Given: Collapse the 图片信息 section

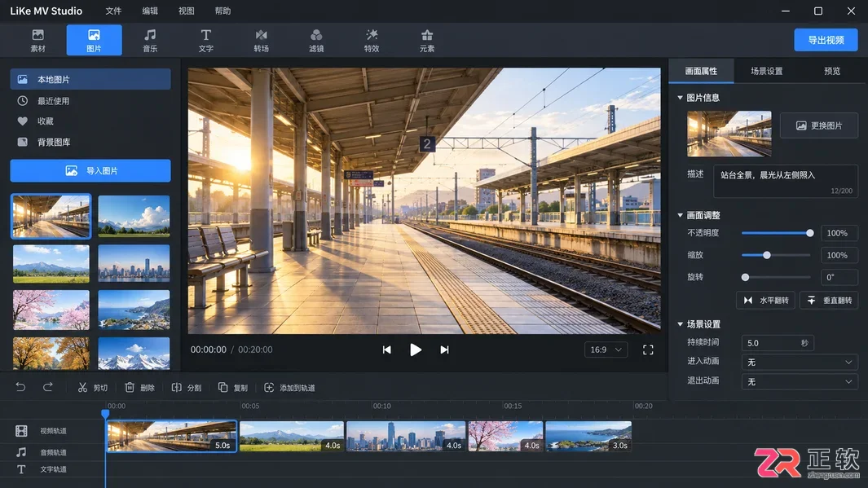Looking at the screenshot, I should point(681,98).
